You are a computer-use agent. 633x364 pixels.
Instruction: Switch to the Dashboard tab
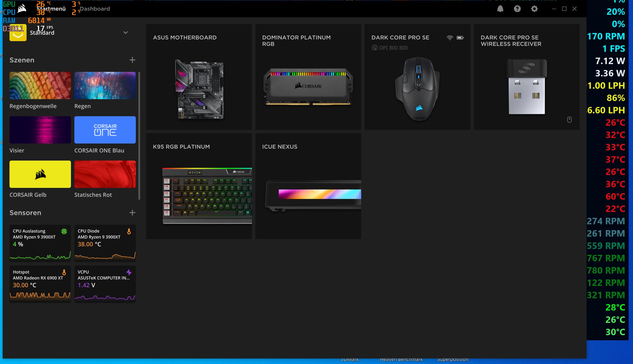point(95,9)
